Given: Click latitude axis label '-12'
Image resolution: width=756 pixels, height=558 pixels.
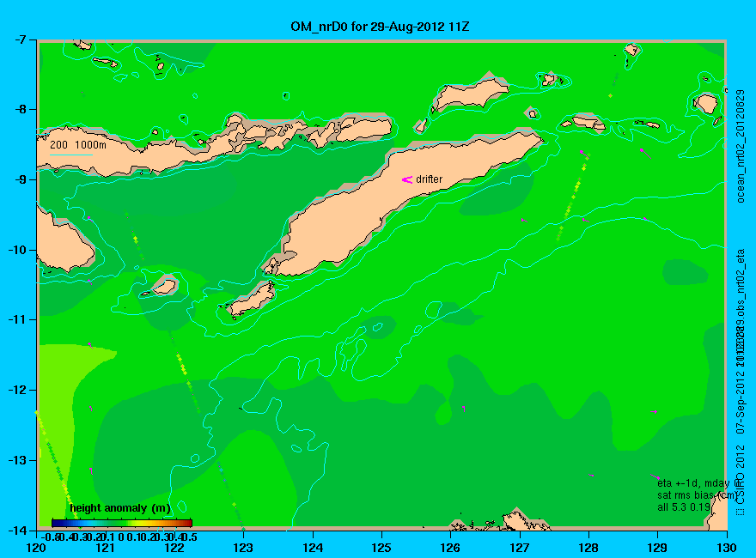Looking at the screenshot, I should tap(16, 390).
